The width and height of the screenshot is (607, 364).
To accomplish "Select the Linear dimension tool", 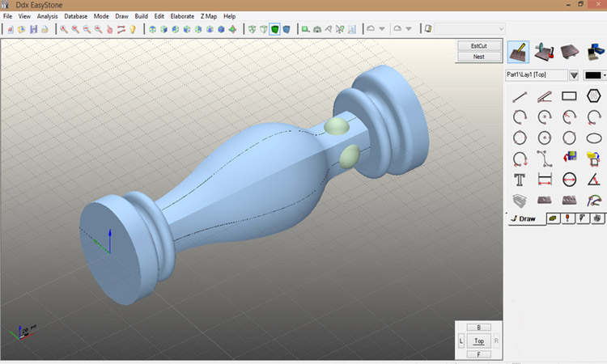I will [x=545, y=180].
